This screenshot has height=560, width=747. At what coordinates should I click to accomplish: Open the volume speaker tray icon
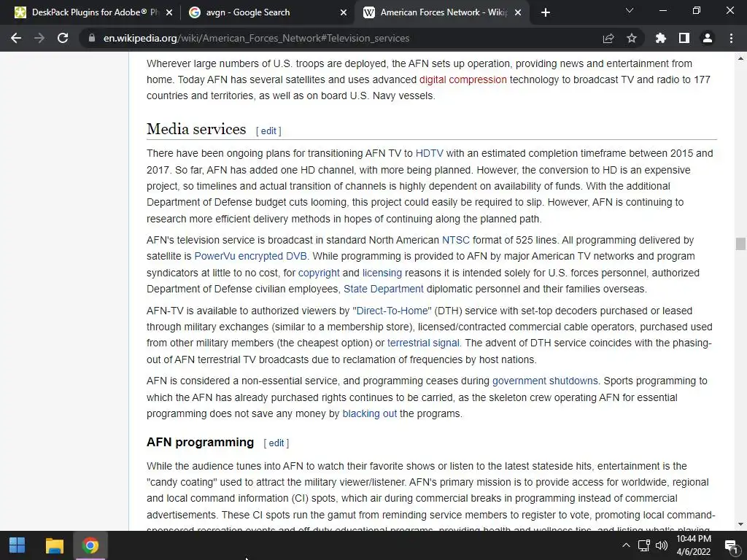point(662,545)
